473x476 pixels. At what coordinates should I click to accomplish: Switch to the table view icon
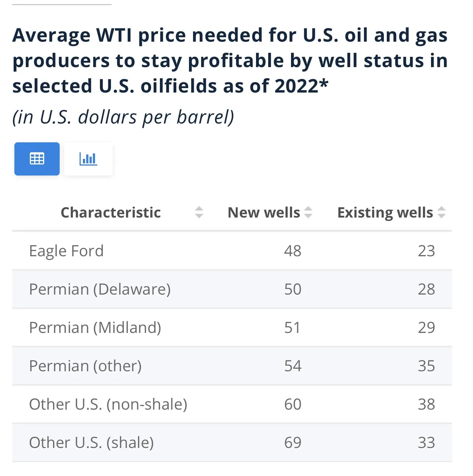[37, 159]
